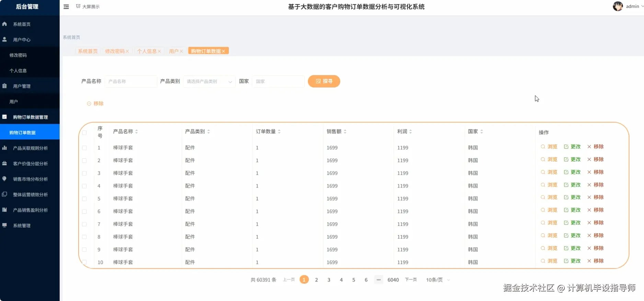Image resolution: width=644 pixels, height=301 pixels.
Task: Go to 修改密码 in the sidebar
Action: tap(30, 55)
